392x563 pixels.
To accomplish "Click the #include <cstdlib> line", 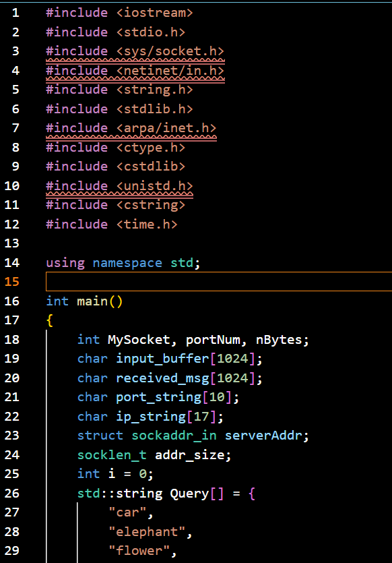I will (x=115, y=167).
